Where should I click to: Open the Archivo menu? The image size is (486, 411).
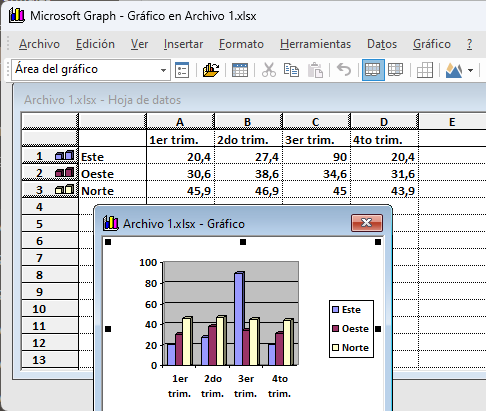[39, 44]
